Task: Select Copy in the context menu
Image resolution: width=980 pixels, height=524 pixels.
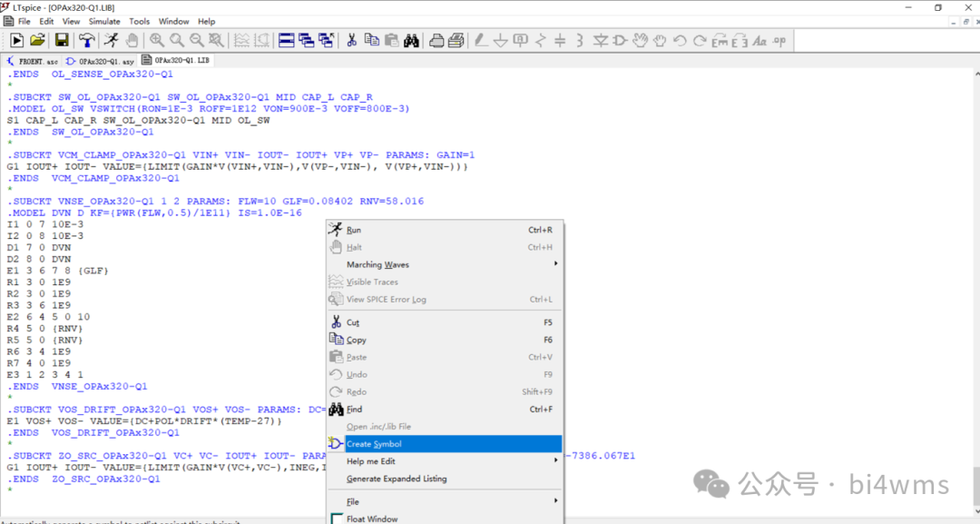Action: point(357,340)
